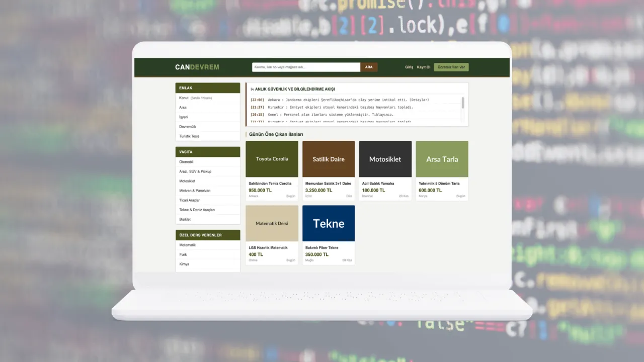Open the Turistik Tesis category
Viewport: 644px width, 362px height.
point(208,136)
